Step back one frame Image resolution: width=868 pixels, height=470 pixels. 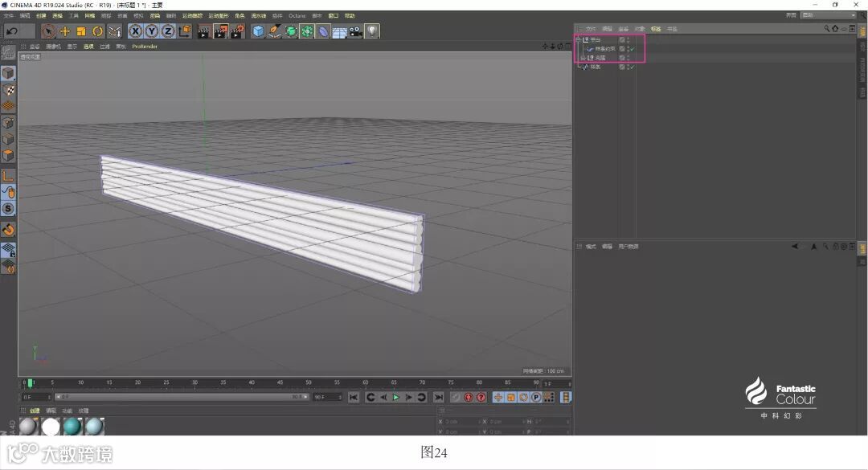[x=383, y=398]
